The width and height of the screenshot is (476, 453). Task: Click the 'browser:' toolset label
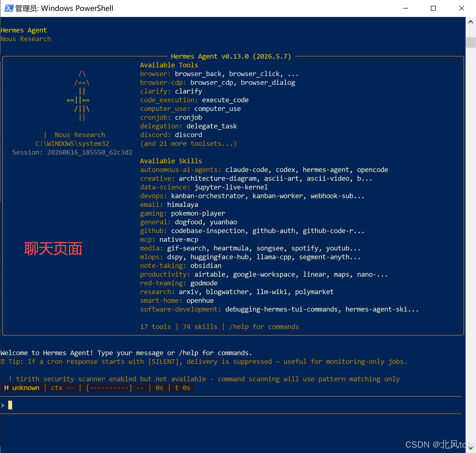155,74
